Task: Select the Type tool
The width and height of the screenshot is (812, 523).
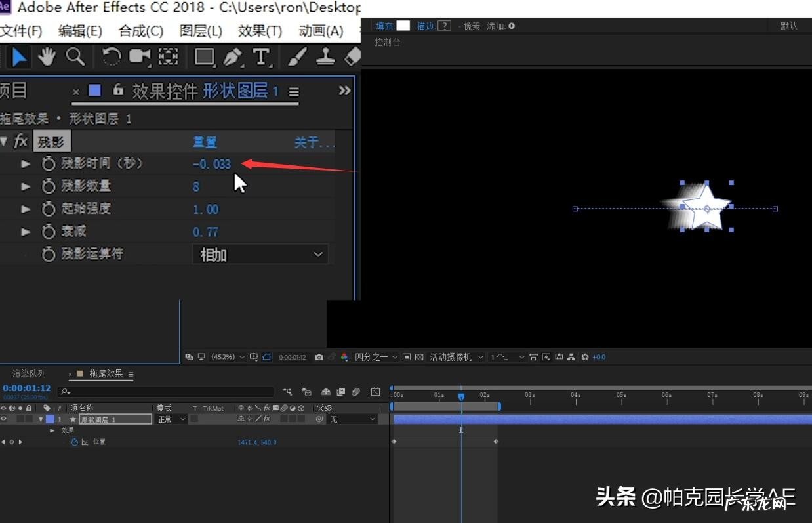Action: 262,56
